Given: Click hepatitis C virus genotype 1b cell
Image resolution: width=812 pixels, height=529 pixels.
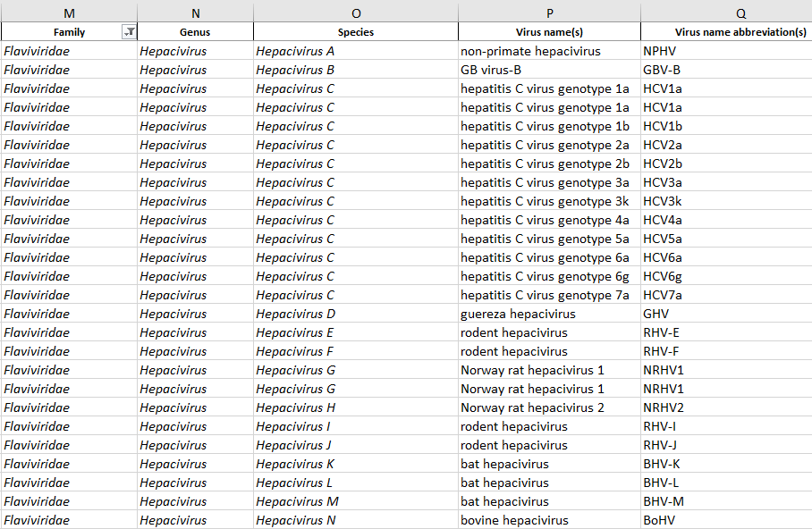Looking at the screenshot, I should coord(549,126).
